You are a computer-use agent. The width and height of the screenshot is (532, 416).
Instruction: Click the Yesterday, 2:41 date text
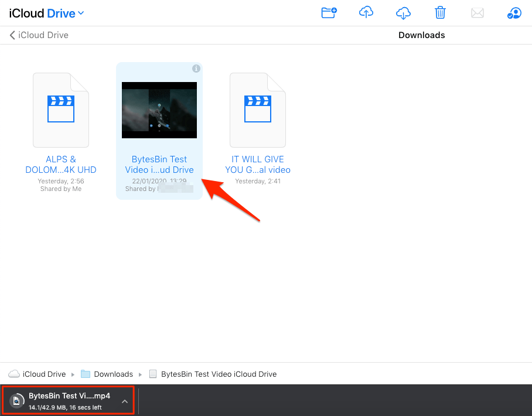(x=258, y=181)
